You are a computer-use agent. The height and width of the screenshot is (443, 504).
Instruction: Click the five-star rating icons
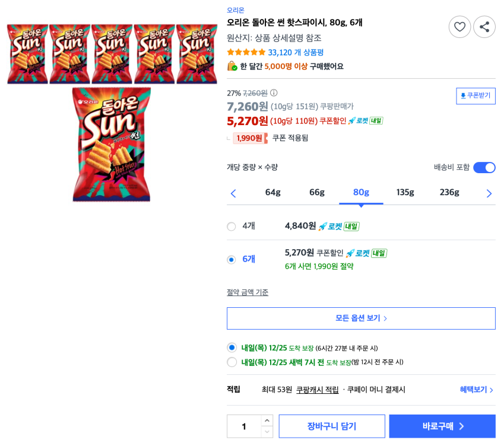pos(246,52)
